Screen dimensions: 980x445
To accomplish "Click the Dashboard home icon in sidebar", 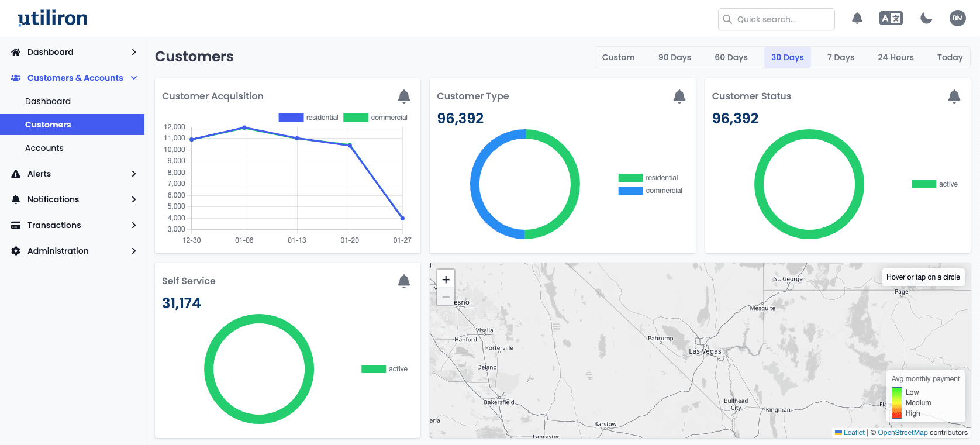I will (x=16, y=52).
